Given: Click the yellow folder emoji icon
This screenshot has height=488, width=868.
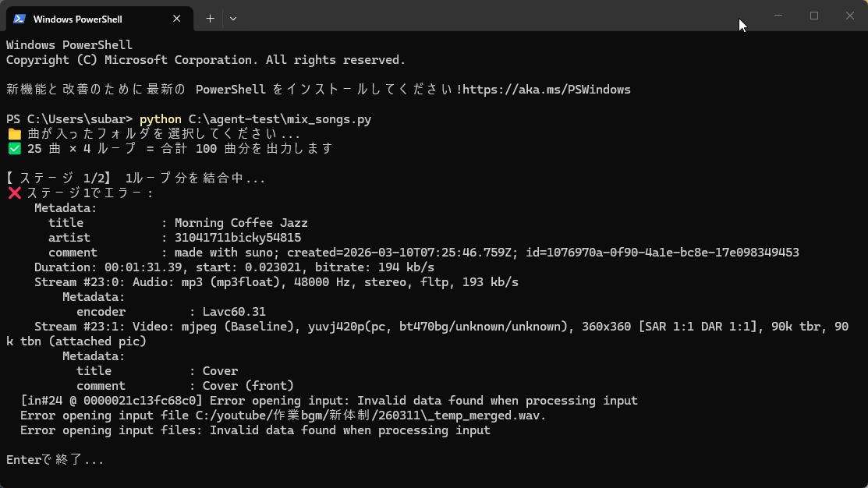Looking at the screenshot, I should pyautogui.click(x=14, y=134).
